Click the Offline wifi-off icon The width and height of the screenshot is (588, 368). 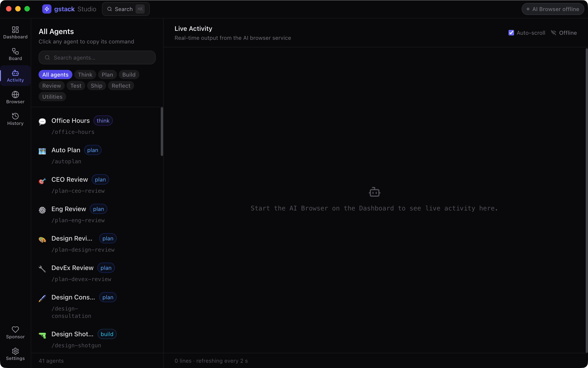[x=554, y=33]
